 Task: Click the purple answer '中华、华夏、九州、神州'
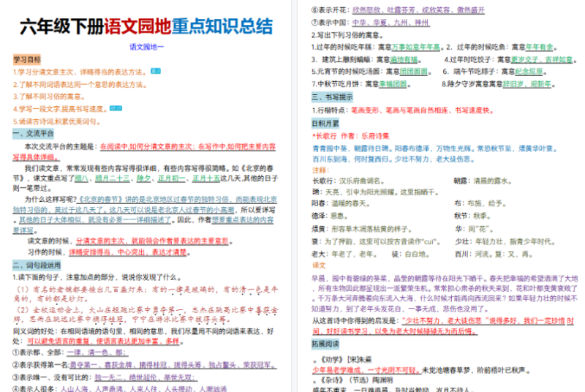click(x=390, y=23)
